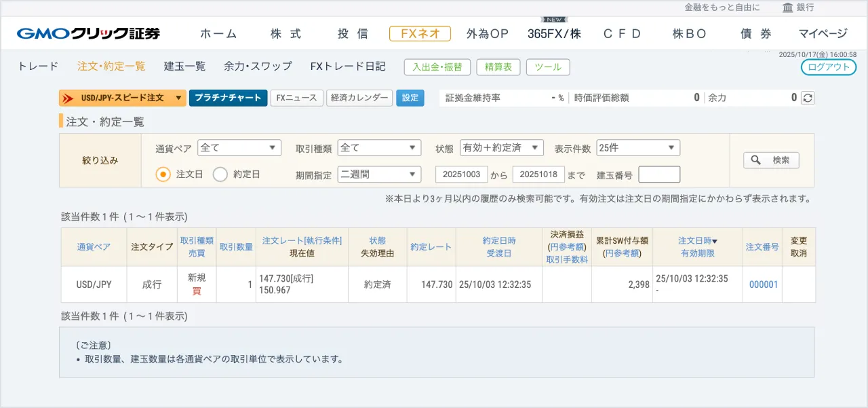Select the 約定日 radio button
Screen dimensions: 868x408
220,174
